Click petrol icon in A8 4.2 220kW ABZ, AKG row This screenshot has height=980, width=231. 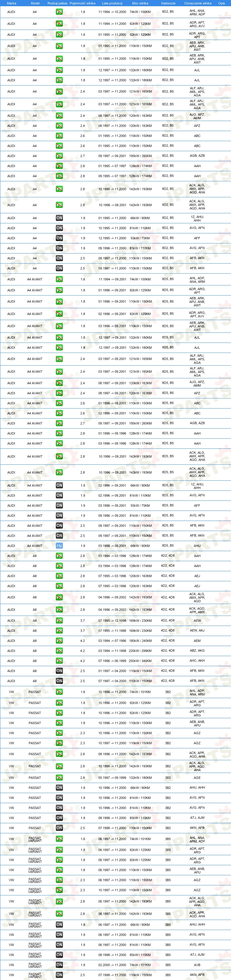(x=59, y=651)
